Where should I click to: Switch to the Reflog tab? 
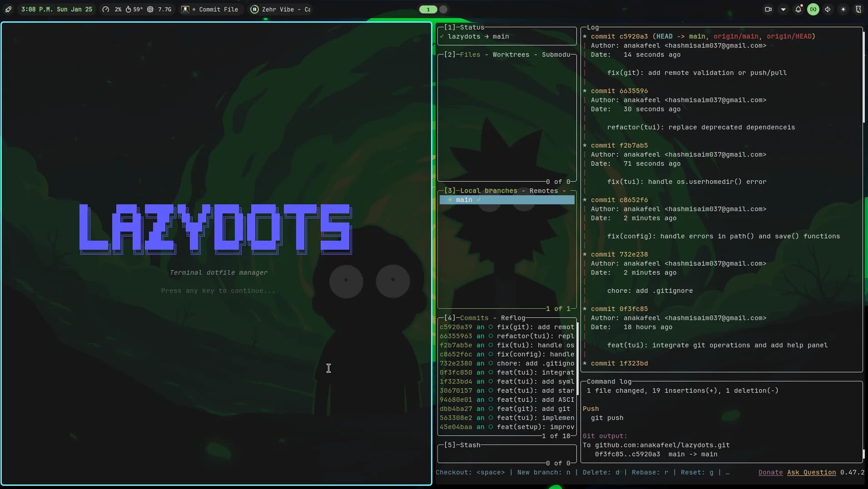click(x=513, y=318)
